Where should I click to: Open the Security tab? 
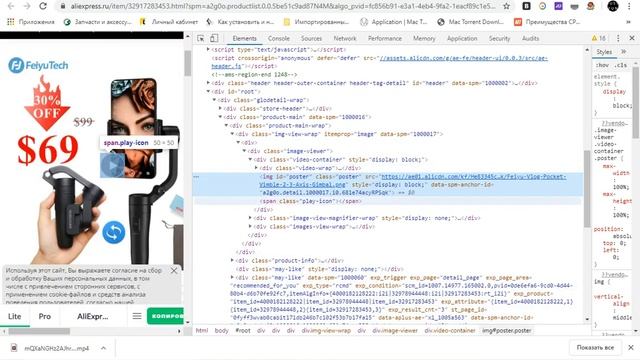pyautogui.click(x=500, y=38)
